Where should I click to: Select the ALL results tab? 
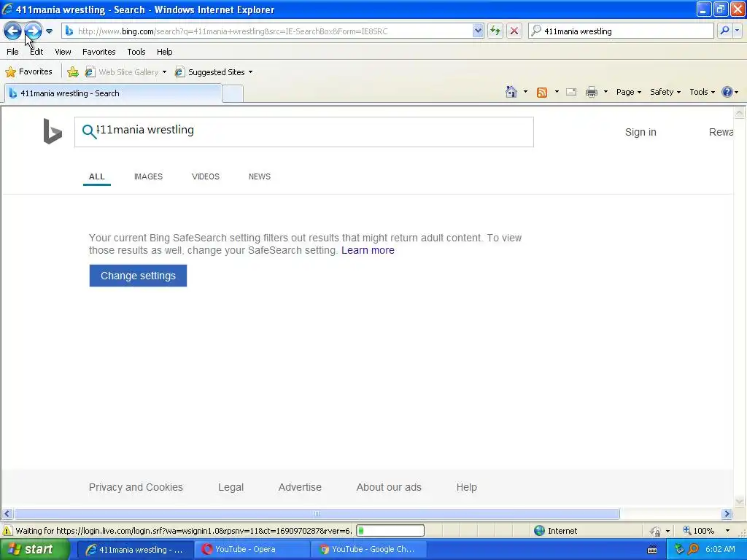(97, 176)
